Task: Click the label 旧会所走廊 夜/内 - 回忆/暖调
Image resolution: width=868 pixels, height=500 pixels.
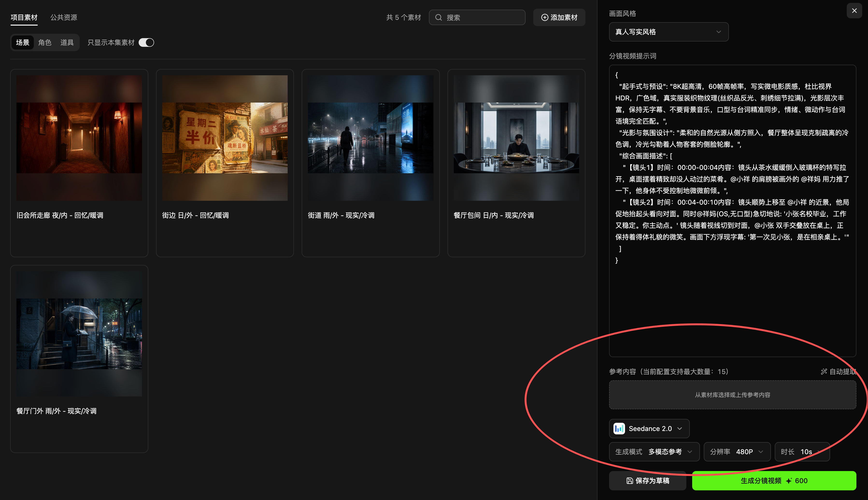Action: coord(60,215)
